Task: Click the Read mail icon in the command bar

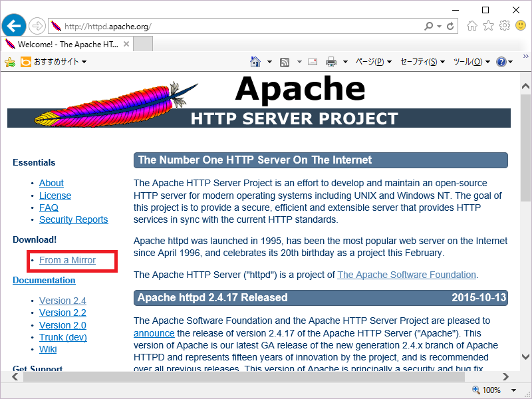Action: click(x=313, y=62)
